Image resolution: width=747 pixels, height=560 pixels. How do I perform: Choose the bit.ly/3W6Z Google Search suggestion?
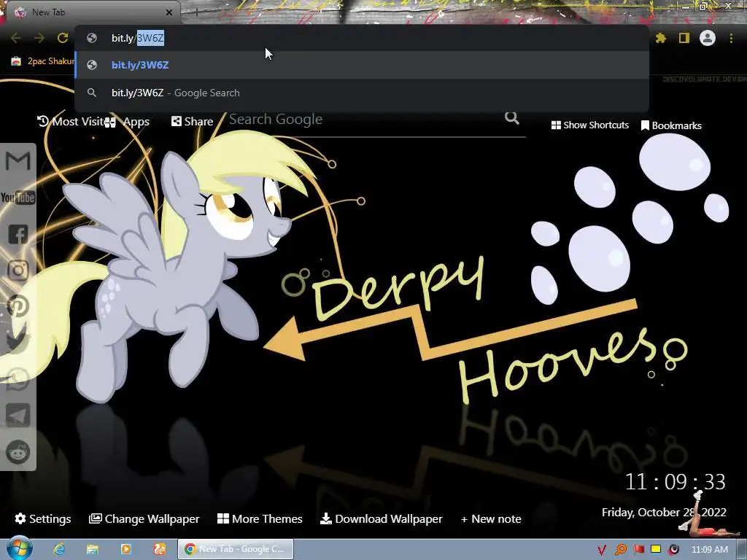[x=362, y=93]
